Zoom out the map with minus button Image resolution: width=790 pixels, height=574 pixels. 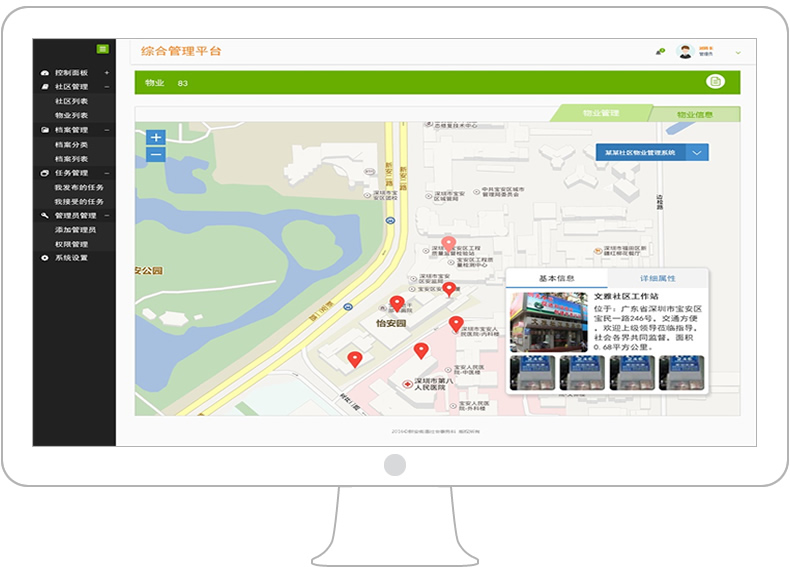tap(156, 154)
